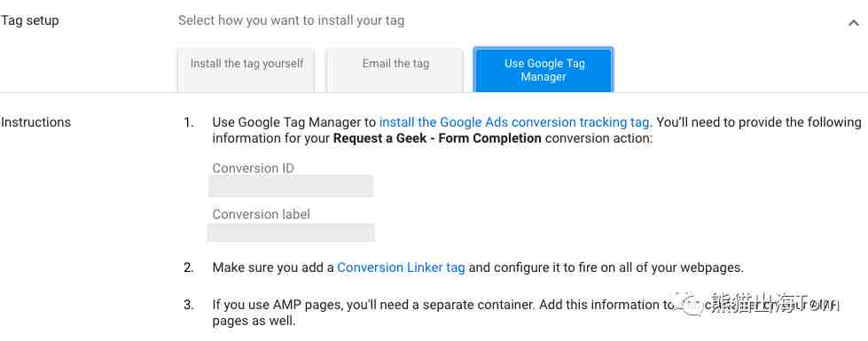
Task: Click the step 2 list number
Action: [x=189, y=267]
